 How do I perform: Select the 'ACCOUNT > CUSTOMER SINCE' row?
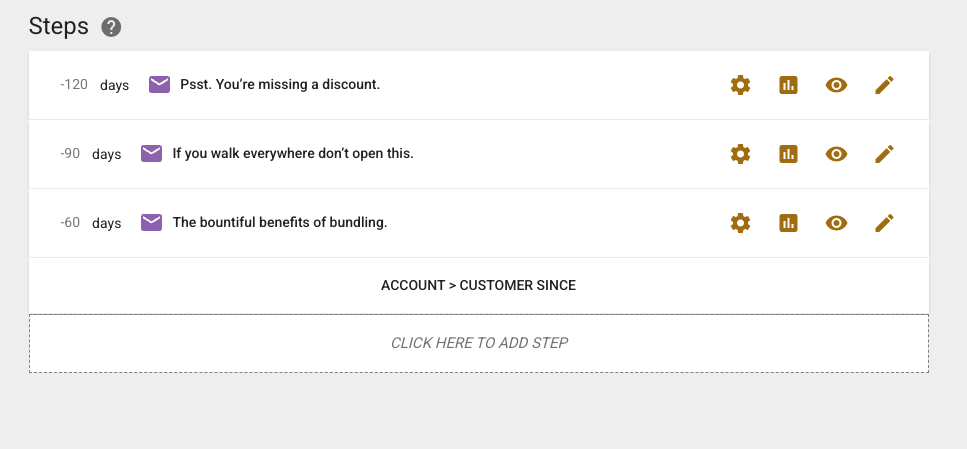point(478,285)
